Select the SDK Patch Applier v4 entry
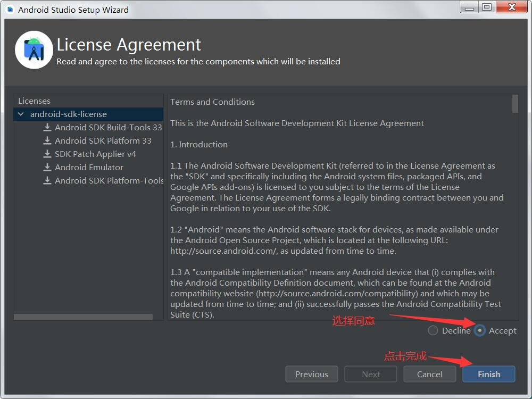532x399 pixels. 95,154
